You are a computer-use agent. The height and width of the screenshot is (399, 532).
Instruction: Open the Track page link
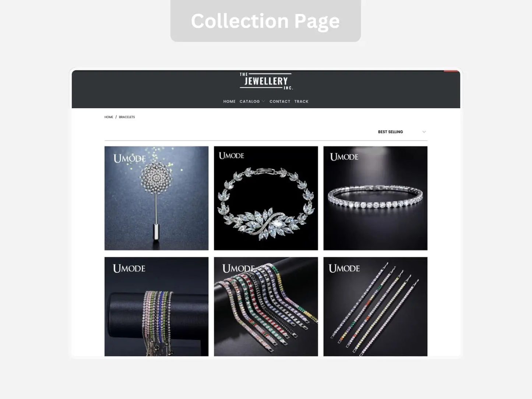coord(301,102)
